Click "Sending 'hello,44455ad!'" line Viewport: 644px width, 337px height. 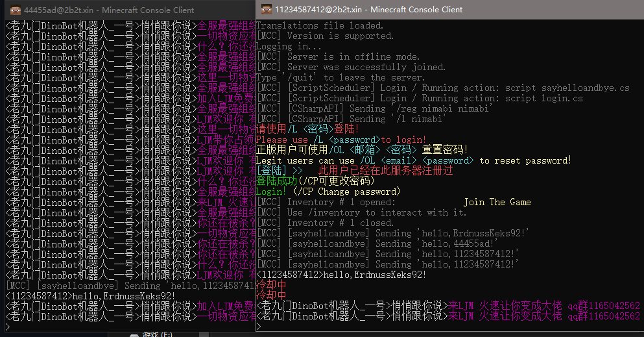pos(377,243)
